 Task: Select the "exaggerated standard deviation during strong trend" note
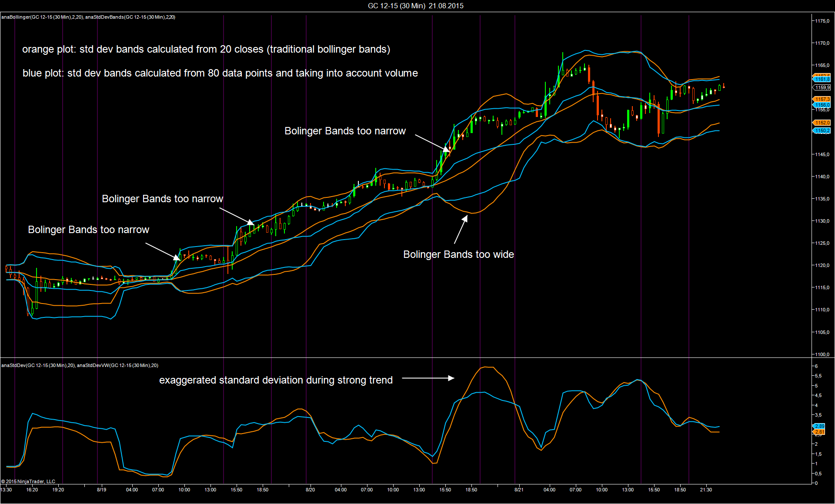tap(276, 380)
